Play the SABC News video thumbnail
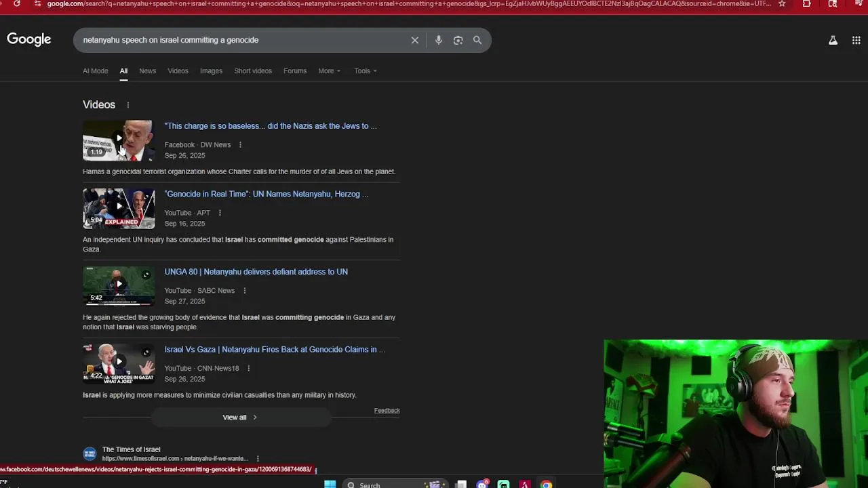Viewport: 868px width, 488px height. (x=119, y=286)
